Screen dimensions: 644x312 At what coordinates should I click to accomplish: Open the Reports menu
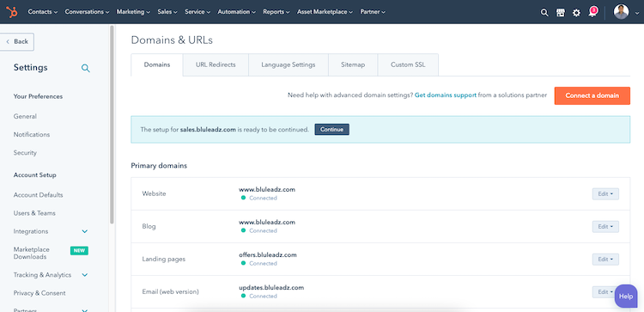pos(276,12)
